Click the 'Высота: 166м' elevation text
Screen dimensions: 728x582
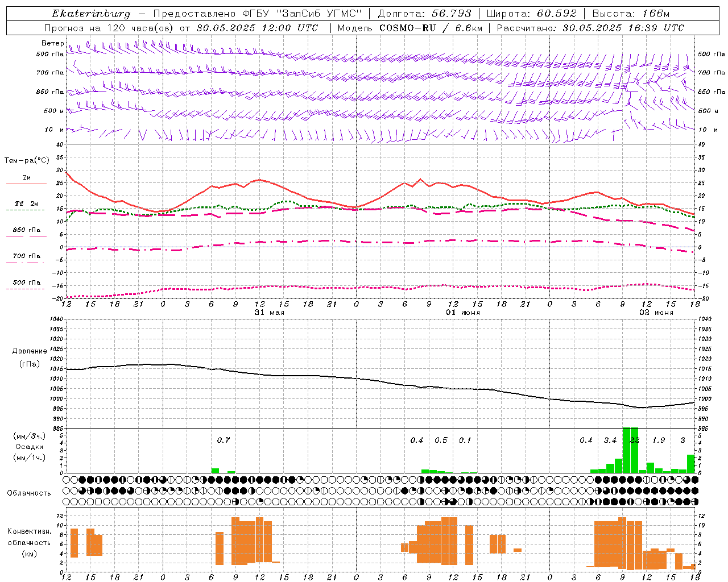(631, 14)
